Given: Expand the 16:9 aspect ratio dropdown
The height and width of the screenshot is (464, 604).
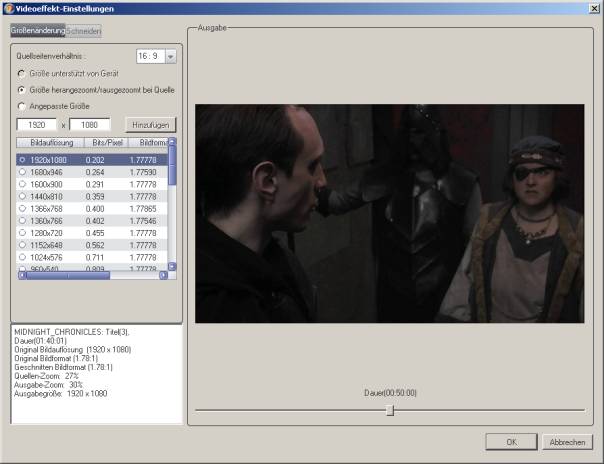Looking at the screenshot, I should click(170, 57).
